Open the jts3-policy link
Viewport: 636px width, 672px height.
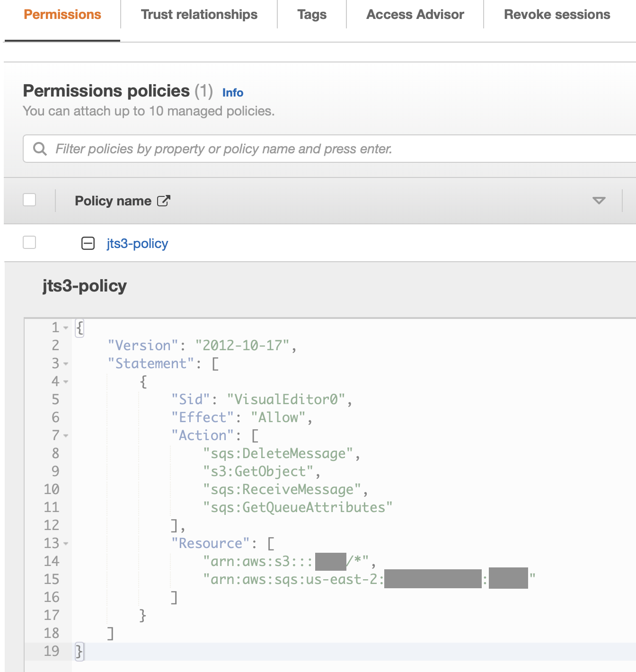pos(137,243)
